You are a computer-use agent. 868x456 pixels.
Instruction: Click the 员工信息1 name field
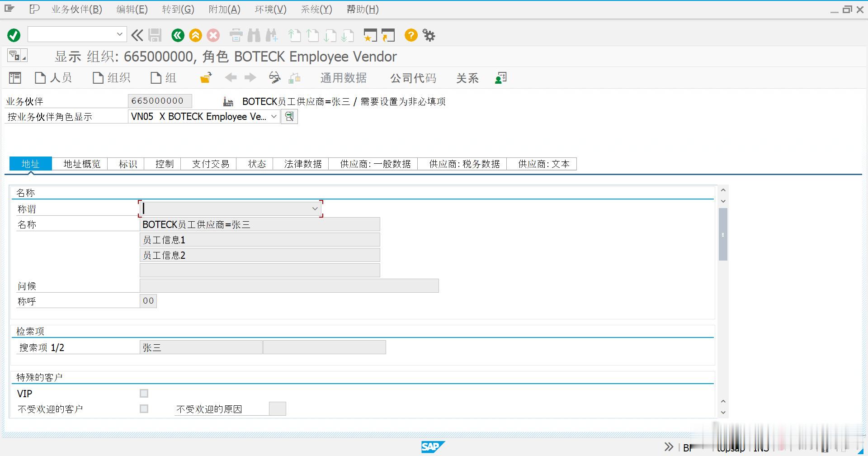tap(259, 240)
